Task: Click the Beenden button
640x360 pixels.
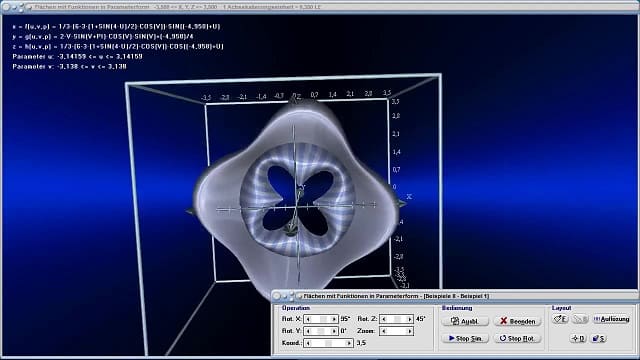Action: 518,321
